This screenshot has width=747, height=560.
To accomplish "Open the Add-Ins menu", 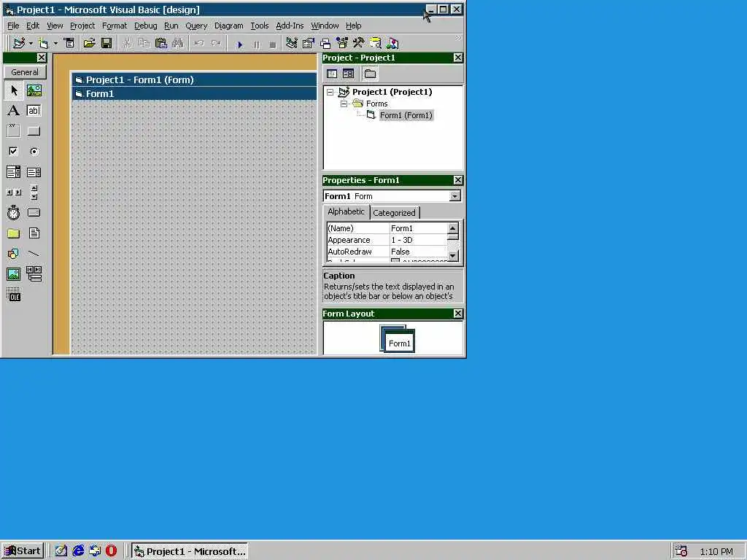I will (290, 26).
